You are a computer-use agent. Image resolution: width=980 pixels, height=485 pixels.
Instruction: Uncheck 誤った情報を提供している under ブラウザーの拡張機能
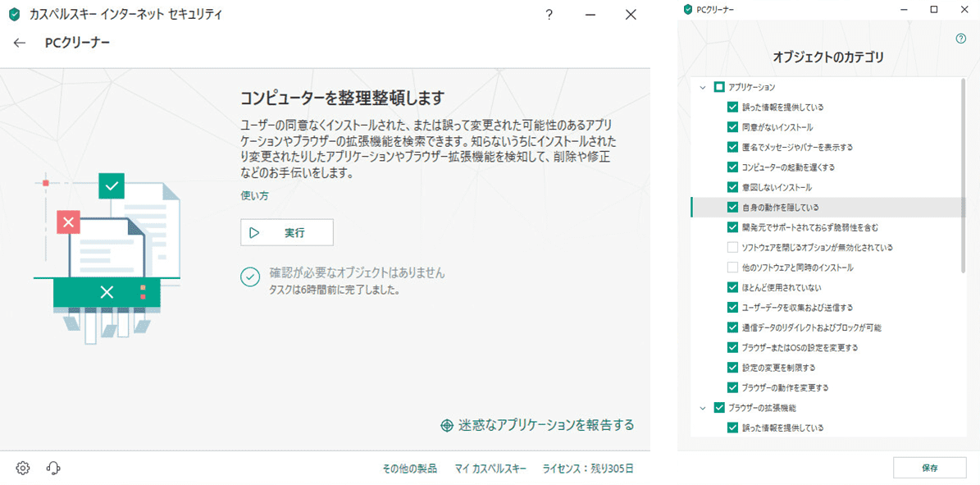tap(733, 428)
